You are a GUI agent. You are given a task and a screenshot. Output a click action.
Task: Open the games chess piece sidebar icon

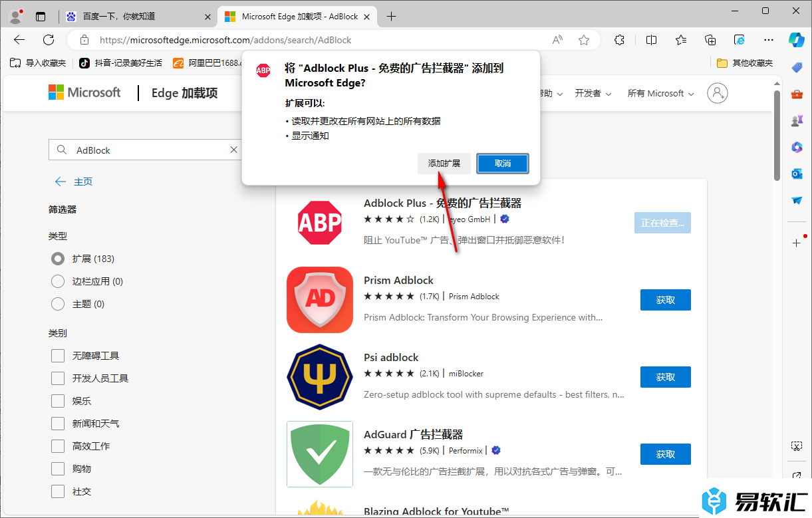[797, 120]
